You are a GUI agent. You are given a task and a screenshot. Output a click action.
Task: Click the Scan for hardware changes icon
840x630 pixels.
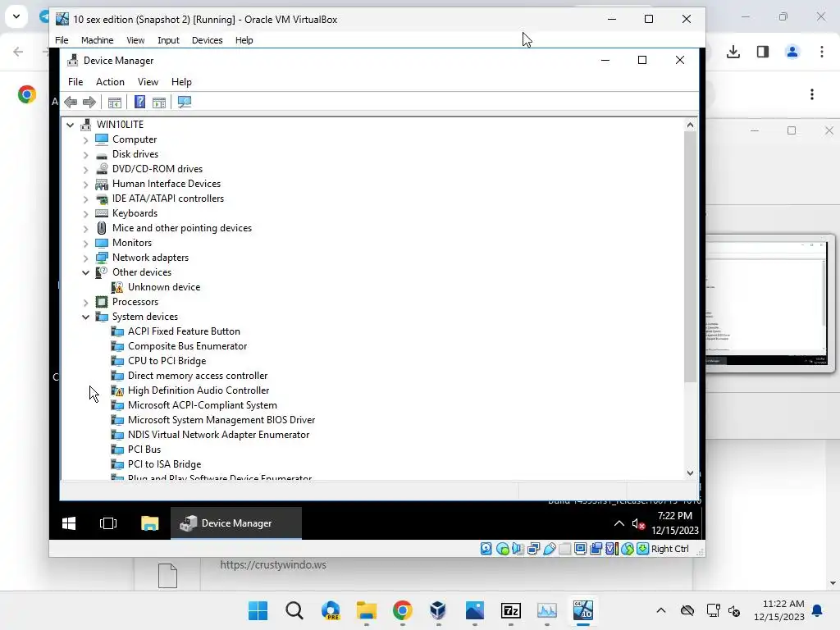[x=185, y=102]
